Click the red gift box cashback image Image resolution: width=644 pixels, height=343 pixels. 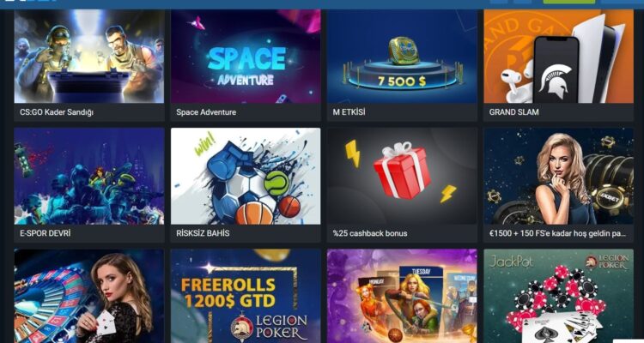pos(402,176)
